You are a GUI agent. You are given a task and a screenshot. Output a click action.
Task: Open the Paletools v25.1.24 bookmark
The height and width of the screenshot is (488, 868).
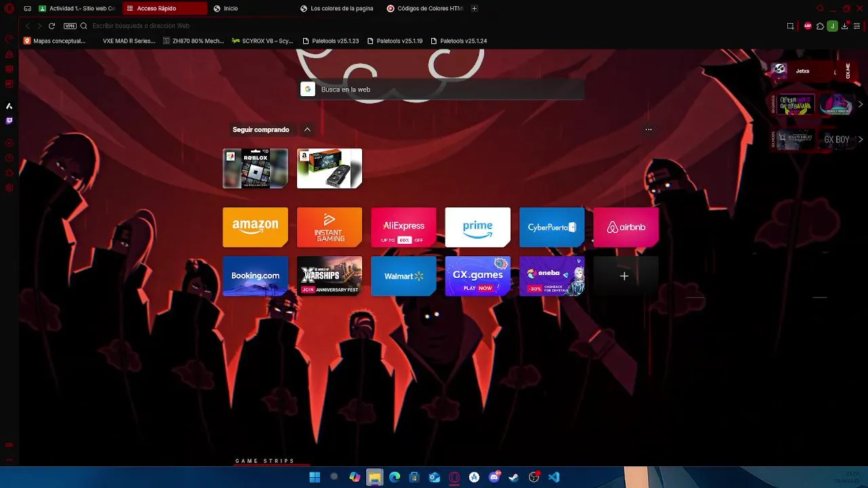click(x=459, y=41)
